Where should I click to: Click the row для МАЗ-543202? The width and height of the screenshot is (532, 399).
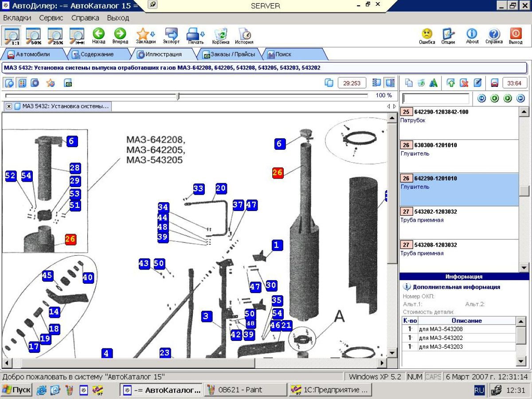tap(459, 338)
